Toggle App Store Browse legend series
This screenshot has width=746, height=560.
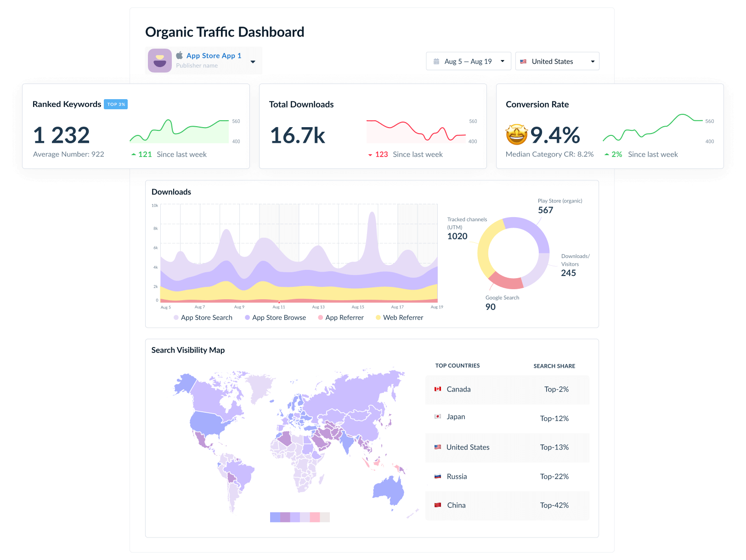[275, 318]
